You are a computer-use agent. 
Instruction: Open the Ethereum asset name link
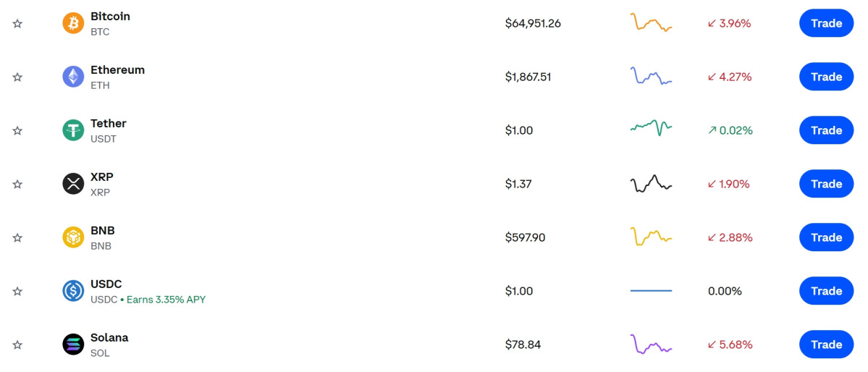pos(117,70)
